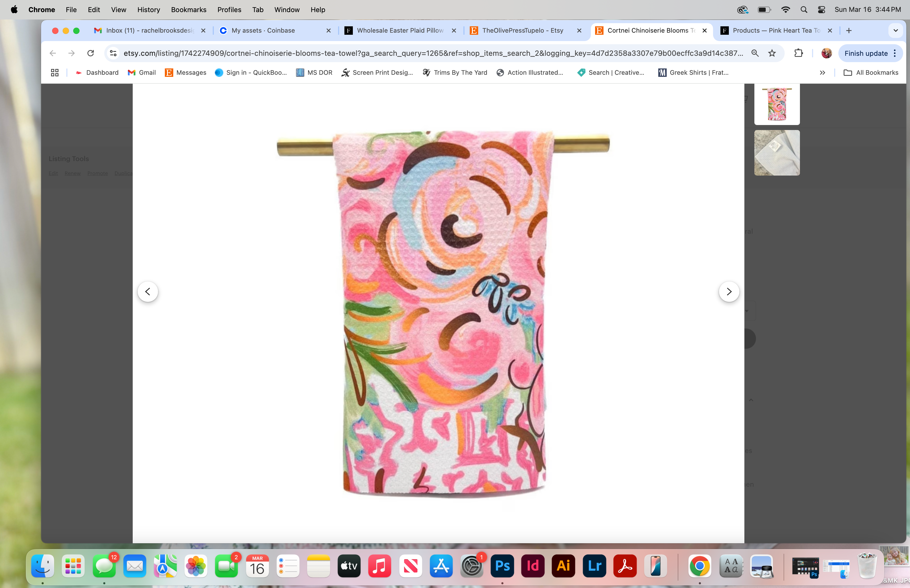Expand the tab search dropdown arrow
The width and height of the screenshot is (910, 588).
point(896,31)
